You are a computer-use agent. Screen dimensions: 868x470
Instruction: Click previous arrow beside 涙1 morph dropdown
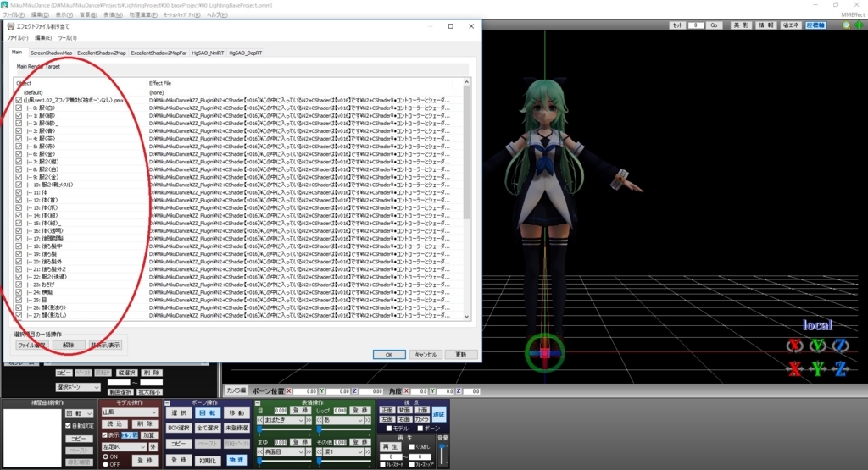point(320,451)
